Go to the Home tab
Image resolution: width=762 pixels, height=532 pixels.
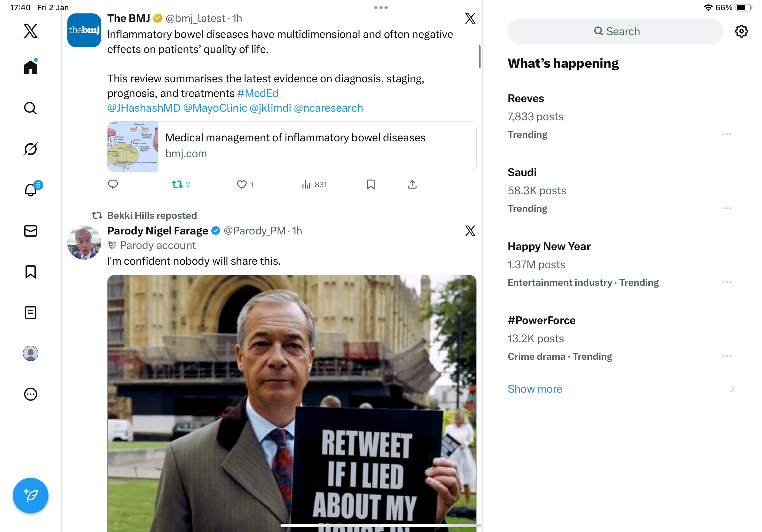[x=31, y=67]
